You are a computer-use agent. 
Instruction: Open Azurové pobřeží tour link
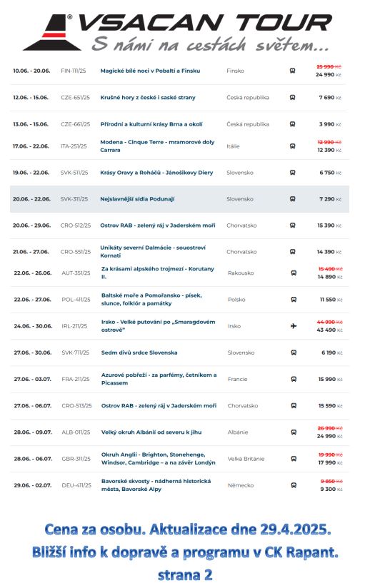[159, 379]
